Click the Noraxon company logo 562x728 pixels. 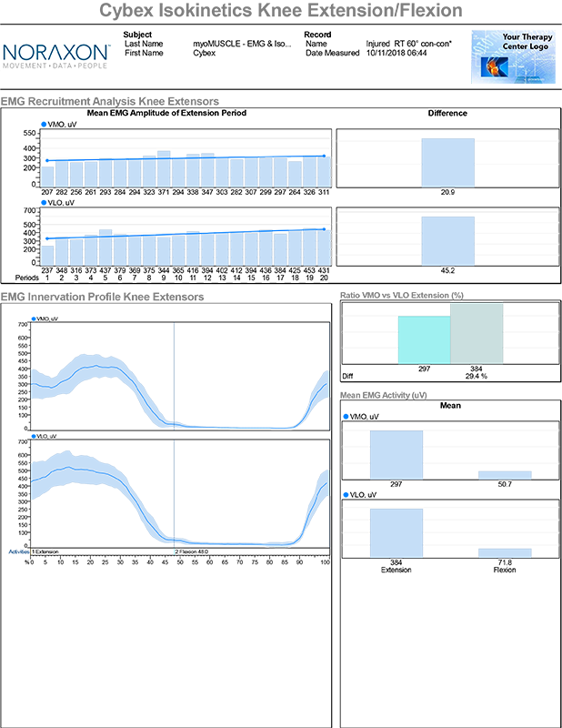click(55, 56)
